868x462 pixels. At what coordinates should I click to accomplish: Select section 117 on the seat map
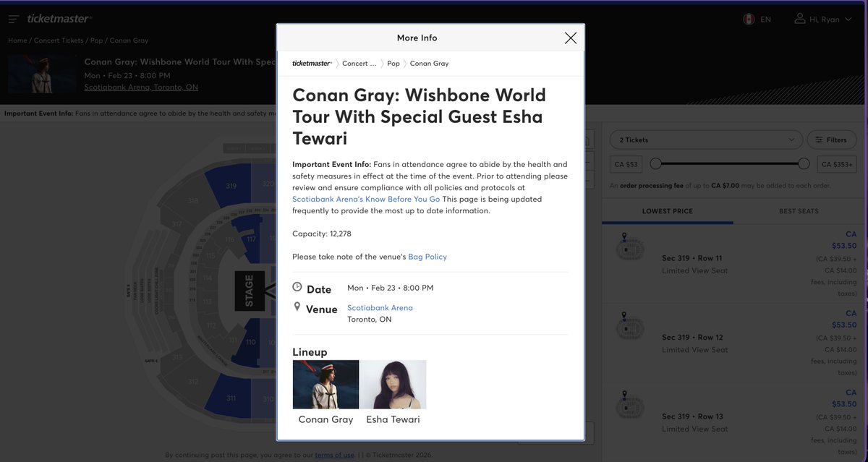[251, 239]
